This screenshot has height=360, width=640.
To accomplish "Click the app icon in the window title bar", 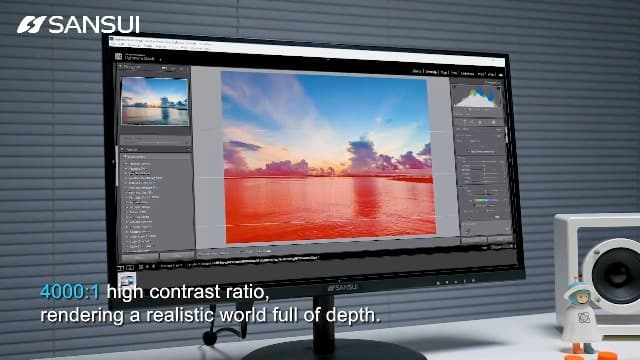I will 112,39.
